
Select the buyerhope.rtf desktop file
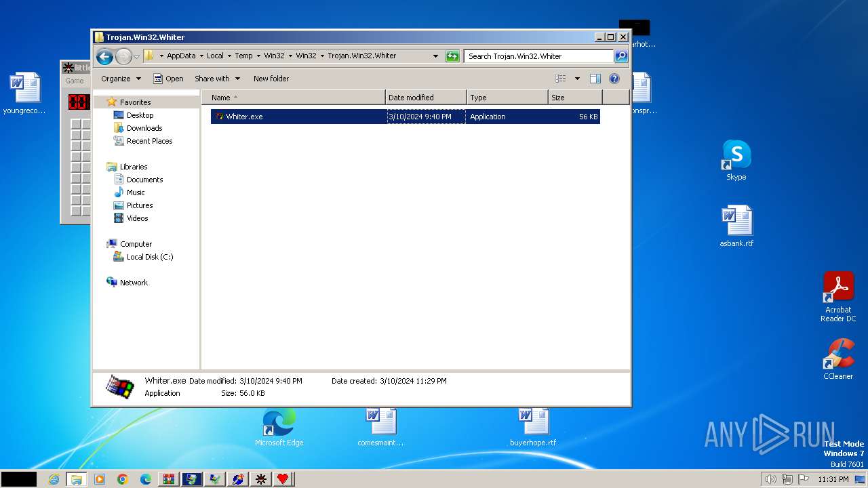click(533, 426)
